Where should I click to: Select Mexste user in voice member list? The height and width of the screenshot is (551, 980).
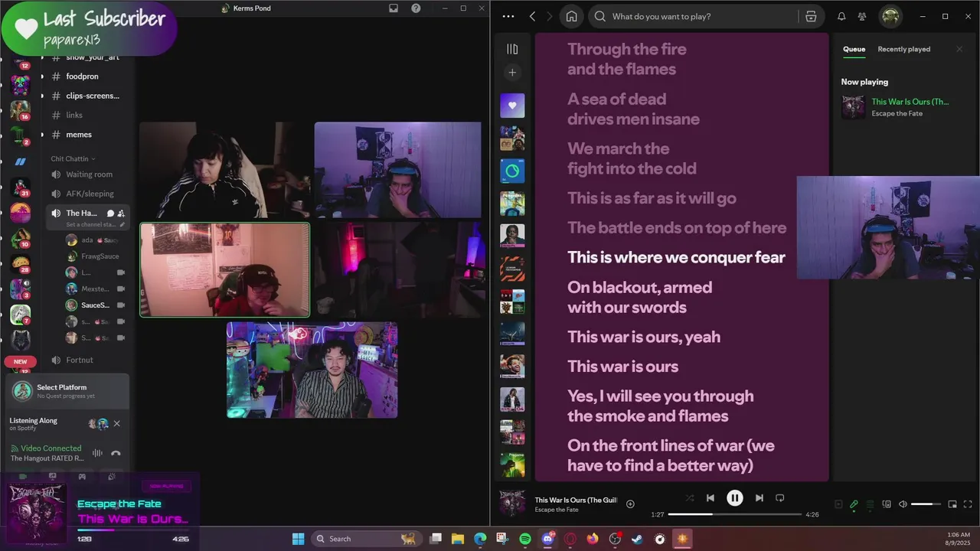click(95, 289)
